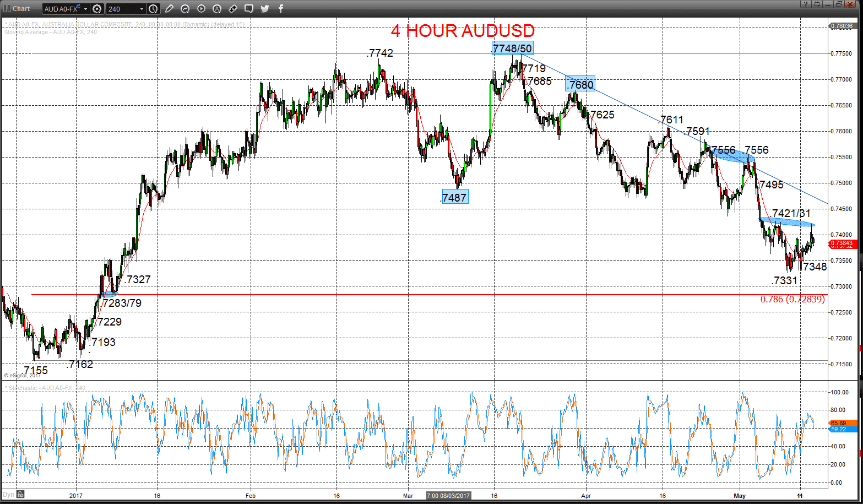
Task: Open the studies chart-line icon
Action: (x=185, y=9)
